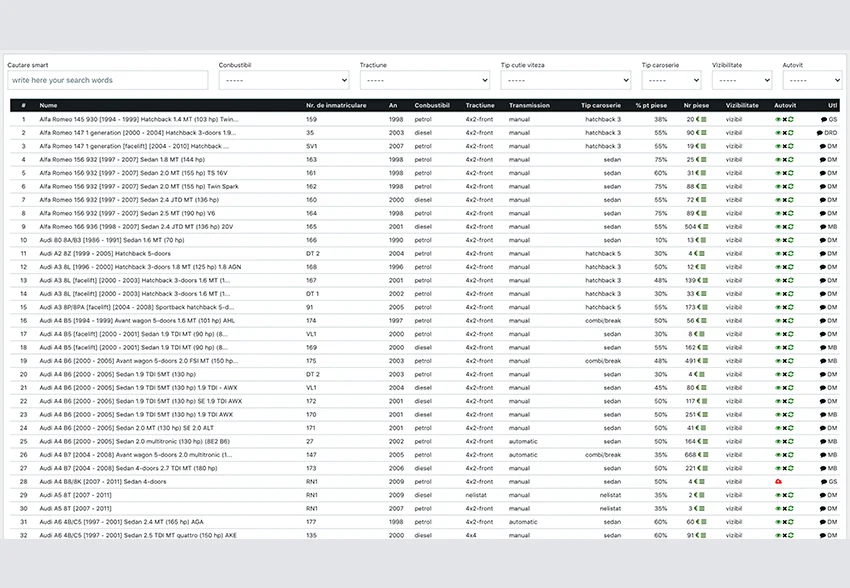Open the parts list icon beside 491 pieces
The width and height of the screenshot is (850, 588).
point(705,361)
